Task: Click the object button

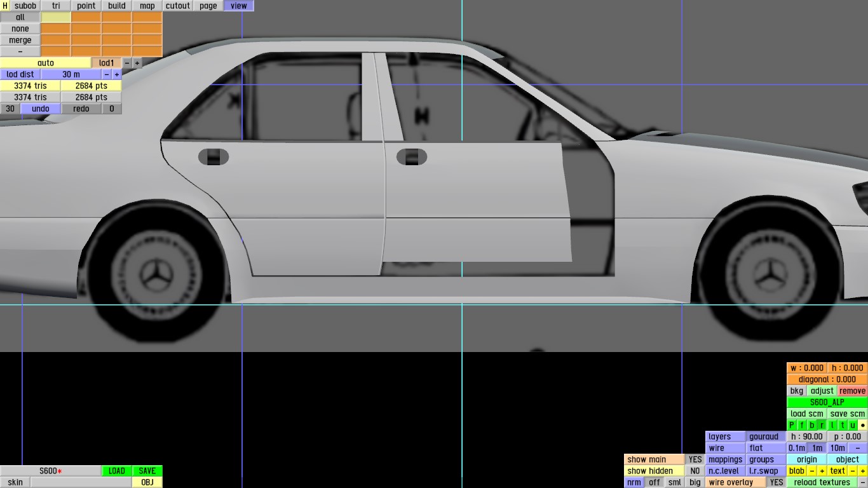Action: [848, 459]
